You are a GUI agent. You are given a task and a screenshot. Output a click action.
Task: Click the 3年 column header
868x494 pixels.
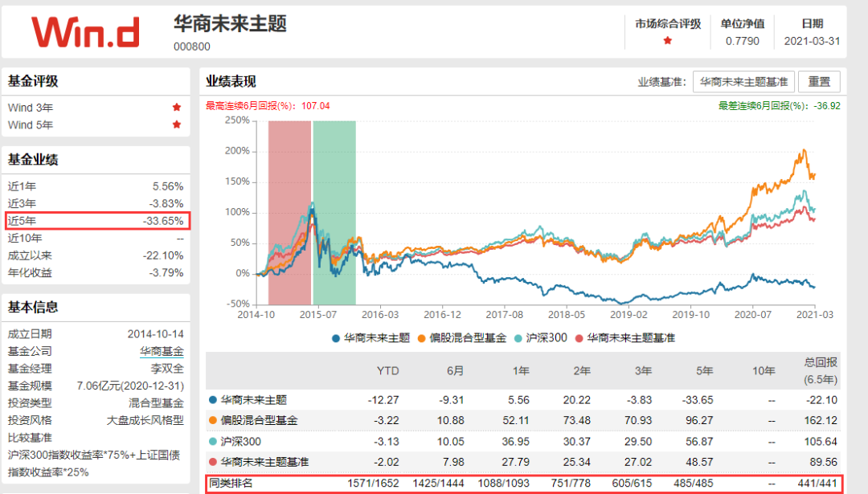[643, 370]
